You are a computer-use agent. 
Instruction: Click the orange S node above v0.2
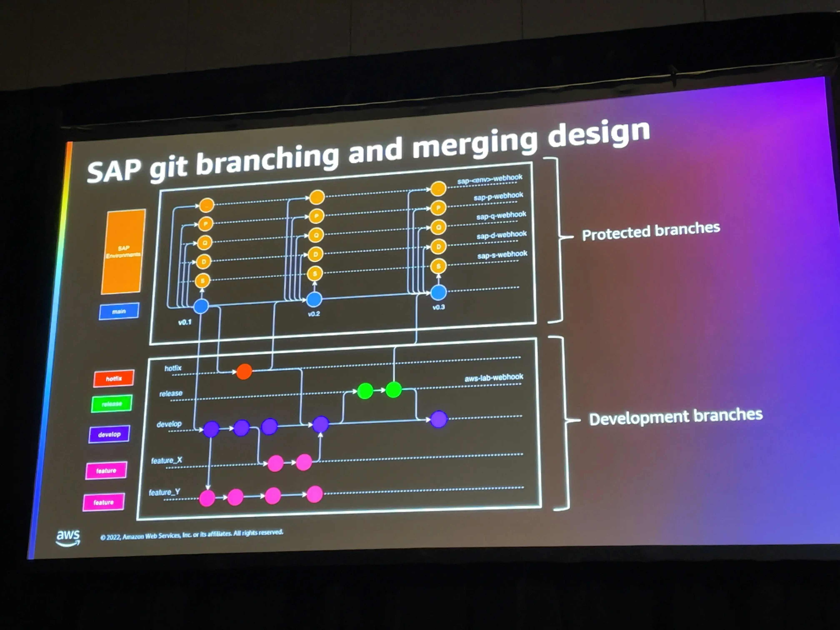click(x=315, y=273)
